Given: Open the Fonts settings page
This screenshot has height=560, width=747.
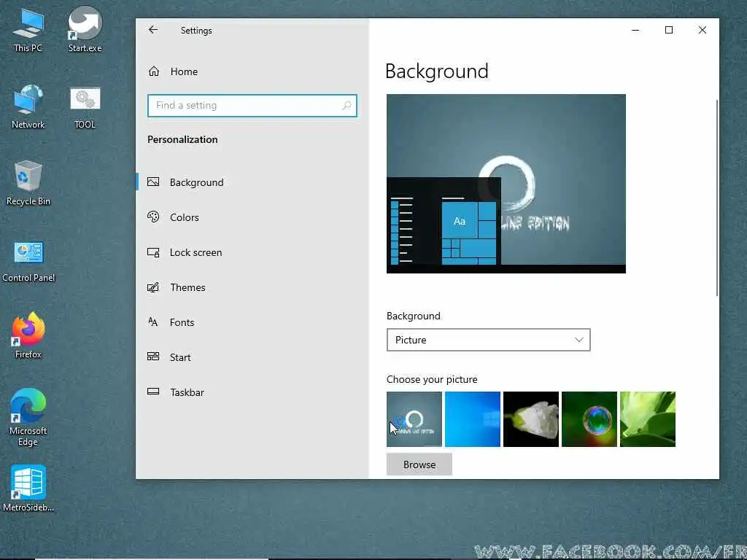Looking at the screenshot, I should click(252, 322).
